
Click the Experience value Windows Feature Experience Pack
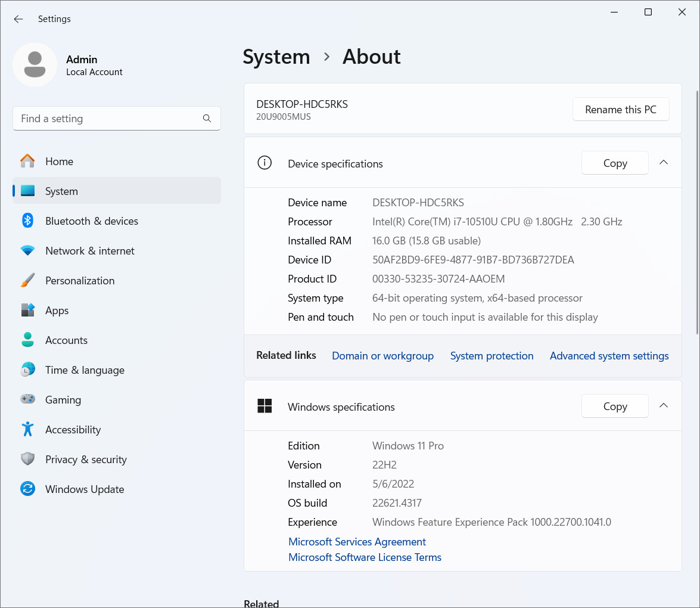point(491,522)
